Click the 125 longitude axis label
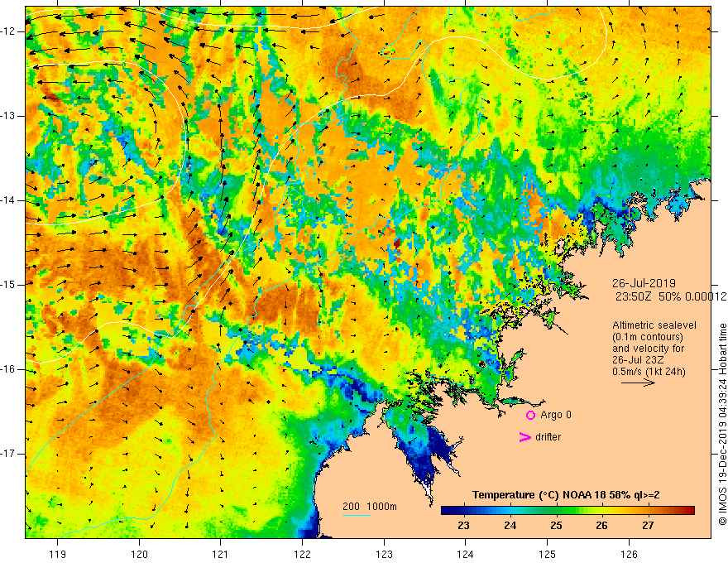The height and width of the screenshot is (563, 728). [x=548, y=555]
